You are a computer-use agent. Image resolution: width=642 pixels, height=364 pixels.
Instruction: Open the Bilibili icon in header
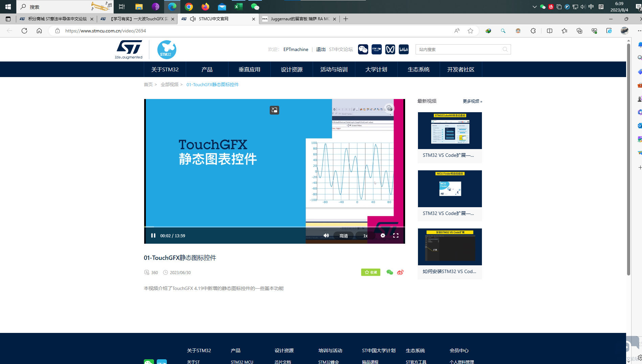tap(404, 49)
